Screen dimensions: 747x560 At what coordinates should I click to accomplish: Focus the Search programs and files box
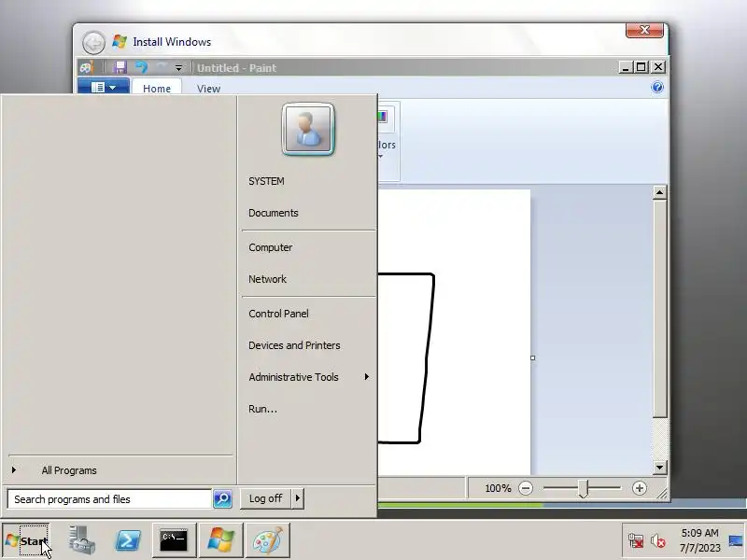(x=109, y=499)
